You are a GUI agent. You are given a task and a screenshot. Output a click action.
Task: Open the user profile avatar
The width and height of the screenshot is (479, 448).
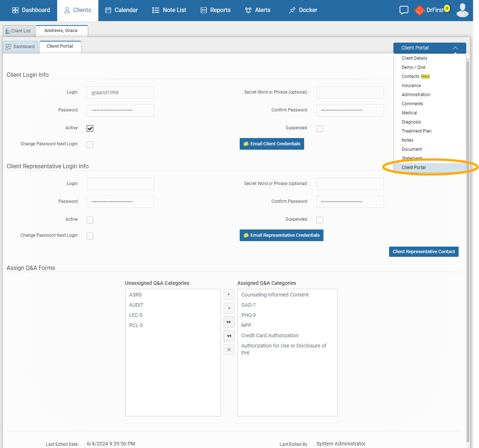[x=462, y=10]
